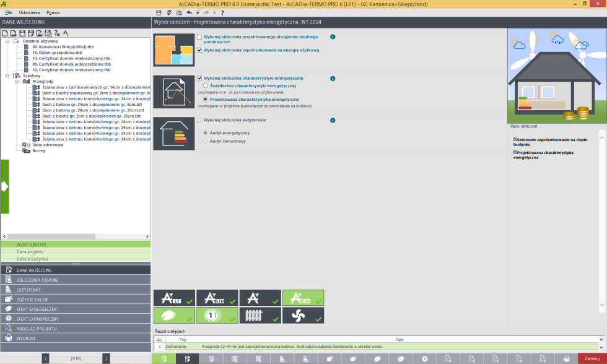Open the redo history dropdown arrow
This screenshot has width=607, height=364.
pyautogui.click(x=214, y=13)
